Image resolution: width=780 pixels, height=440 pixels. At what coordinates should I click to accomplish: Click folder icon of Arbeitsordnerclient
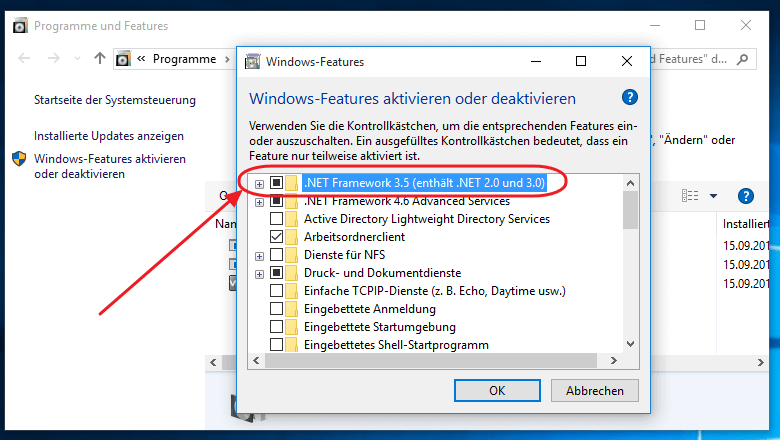(292, 237)
